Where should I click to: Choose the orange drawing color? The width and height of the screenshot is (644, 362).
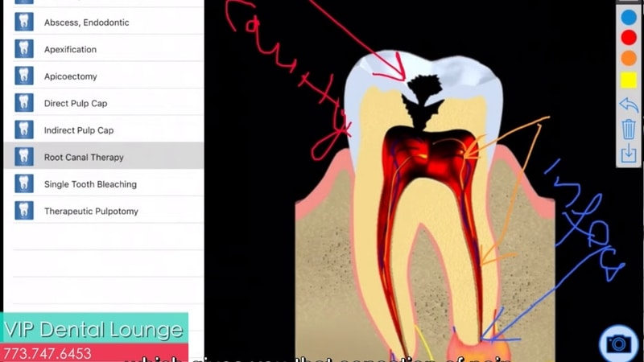coord(629,58)
